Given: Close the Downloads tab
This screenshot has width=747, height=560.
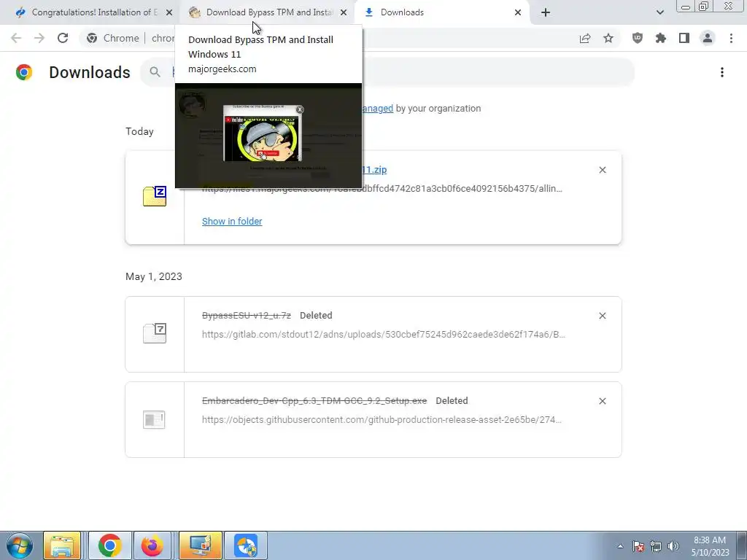Looking at the screenshot, I should coord(518,12).
